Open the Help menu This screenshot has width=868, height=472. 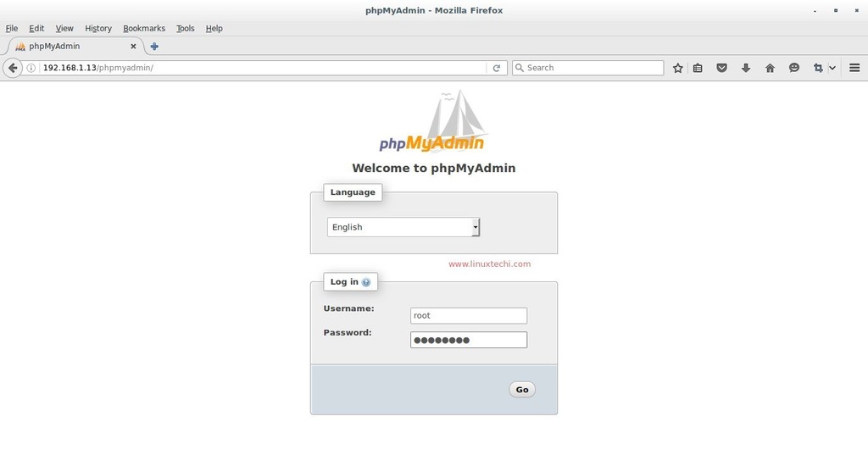214,28
